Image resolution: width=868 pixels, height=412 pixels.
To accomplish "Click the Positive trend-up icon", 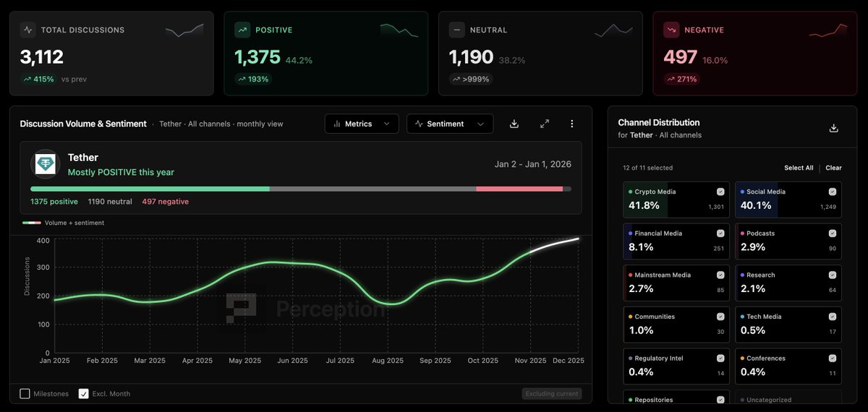I will (242, 30).
